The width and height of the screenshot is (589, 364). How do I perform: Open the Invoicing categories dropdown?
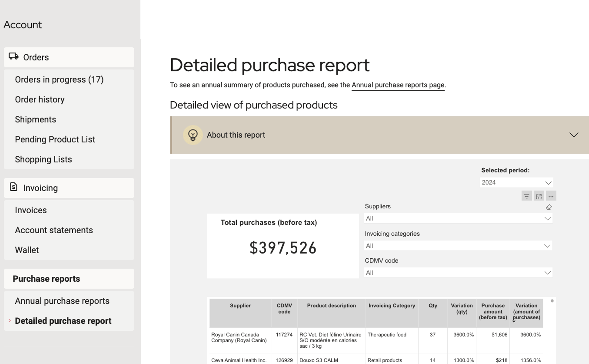point(458,246)
